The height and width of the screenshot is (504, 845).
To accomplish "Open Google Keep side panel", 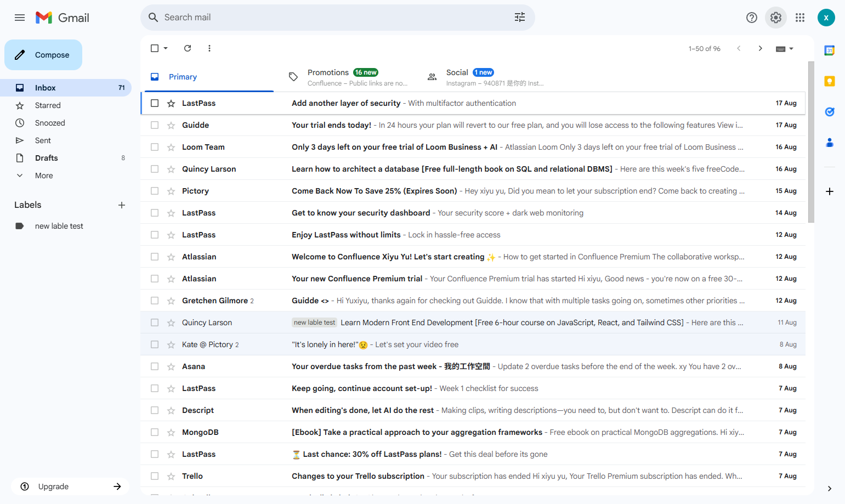I will click(830, 81).
